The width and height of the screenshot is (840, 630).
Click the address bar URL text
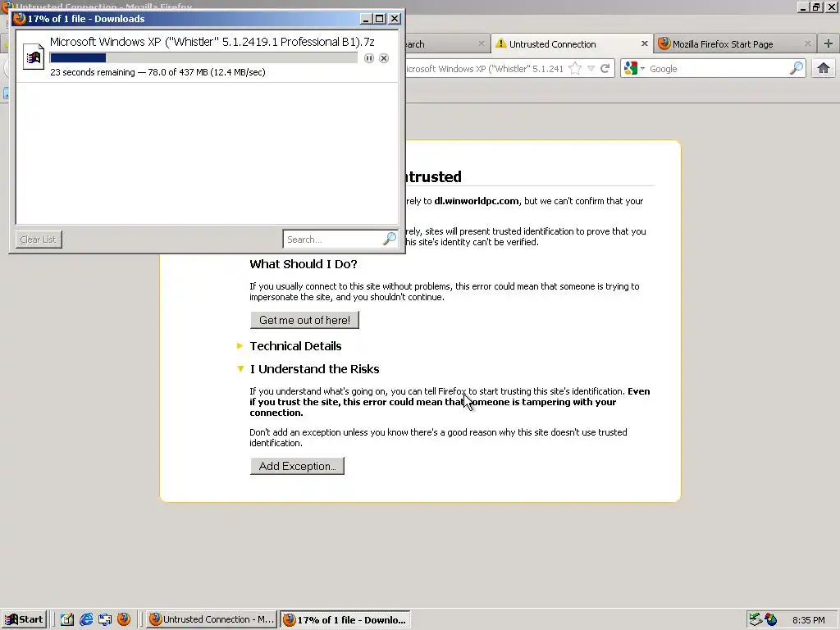484,69
